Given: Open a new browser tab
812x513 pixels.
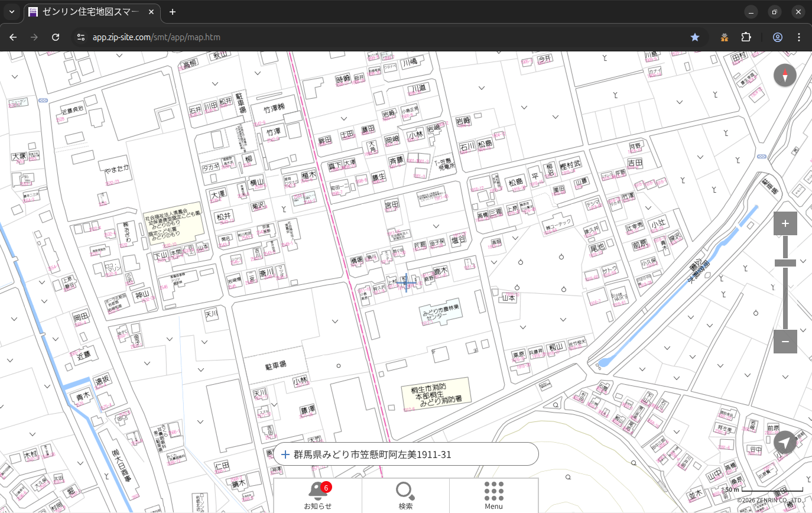Looking at the screenshot, I should [x=173, y=12].
